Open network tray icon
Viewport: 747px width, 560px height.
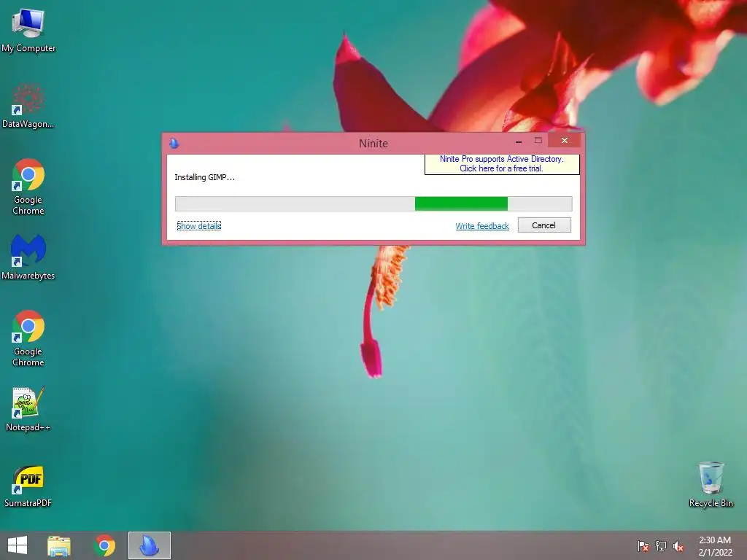point(661,545)
